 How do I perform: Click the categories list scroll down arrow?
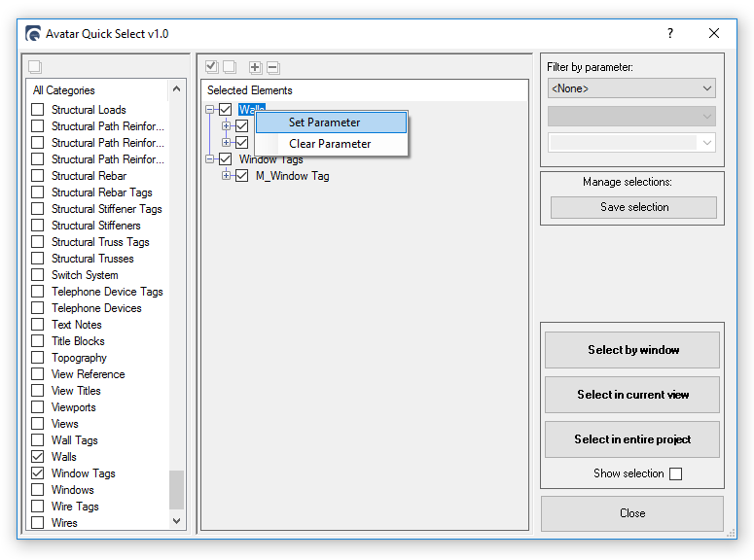176,521
